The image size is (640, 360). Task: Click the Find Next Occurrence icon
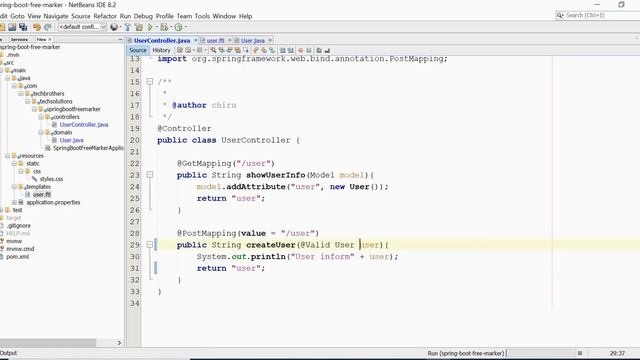pos(229,50)
